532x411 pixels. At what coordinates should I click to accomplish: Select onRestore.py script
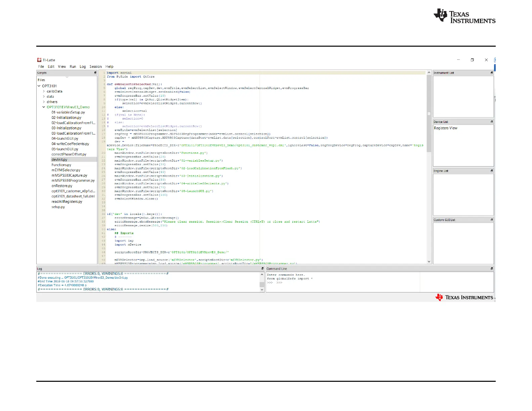pos(62,186)
